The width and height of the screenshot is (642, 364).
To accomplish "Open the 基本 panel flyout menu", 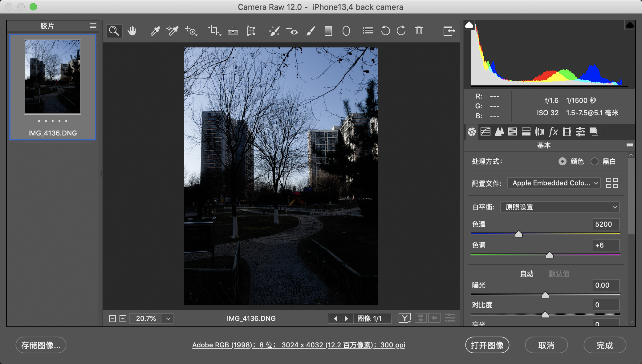I will click(630, 145).
